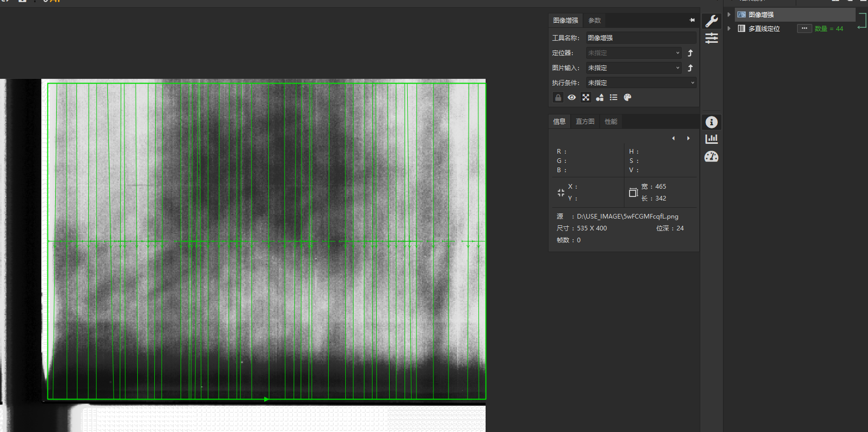868x432 pixels.
Task: Click link arrow beside 图片输入 dropdown
Action: point(690,68)
